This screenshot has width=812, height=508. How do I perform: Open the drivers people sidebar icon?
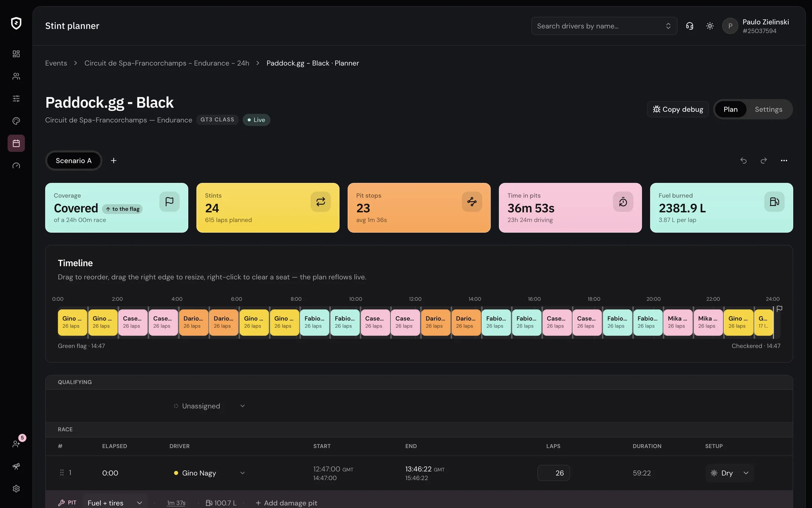[16, 76]
